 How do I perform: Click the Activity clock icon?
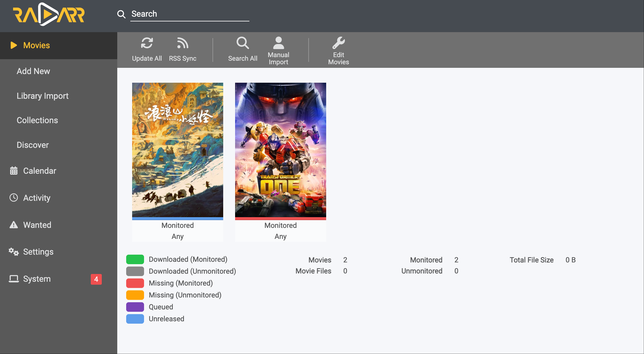14,198
